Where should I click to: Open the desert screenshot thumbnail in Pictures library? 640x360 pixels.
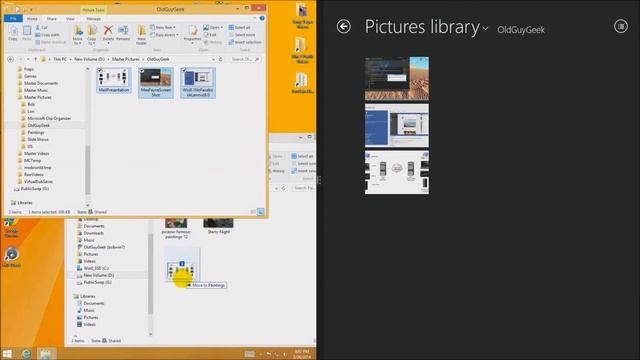(397, 78)
